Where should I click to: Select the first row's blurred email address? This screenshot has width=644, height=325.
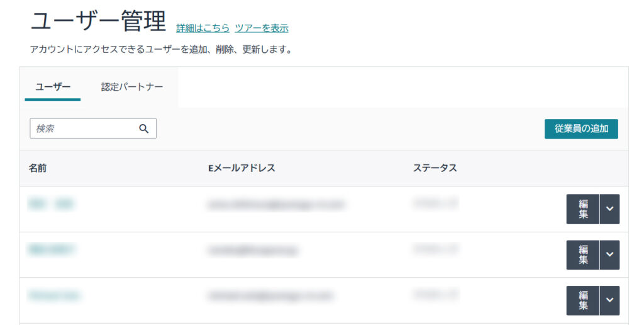276,205
